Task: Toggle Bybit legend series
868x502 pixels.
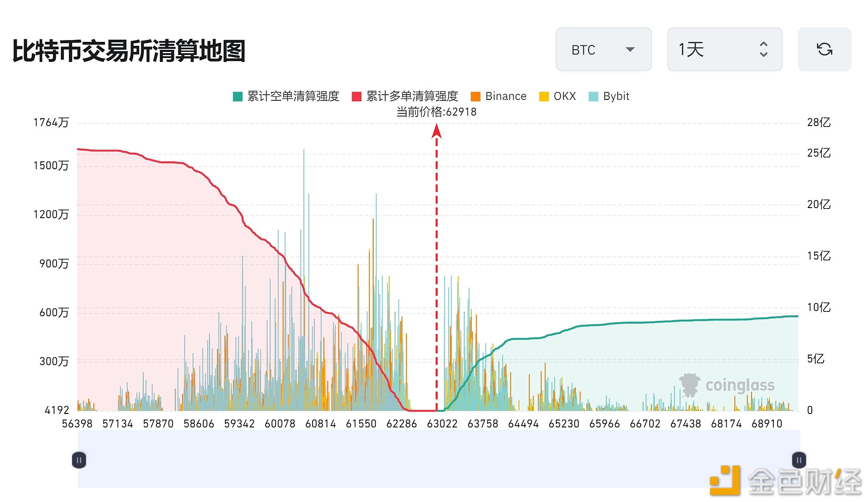Action: tap(609, 96)
